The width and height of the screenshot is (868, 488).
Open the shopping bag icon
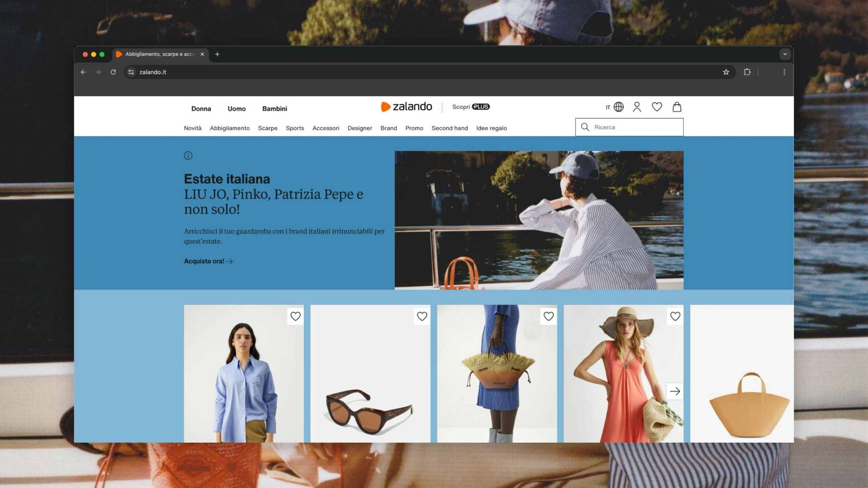point(677,107)
